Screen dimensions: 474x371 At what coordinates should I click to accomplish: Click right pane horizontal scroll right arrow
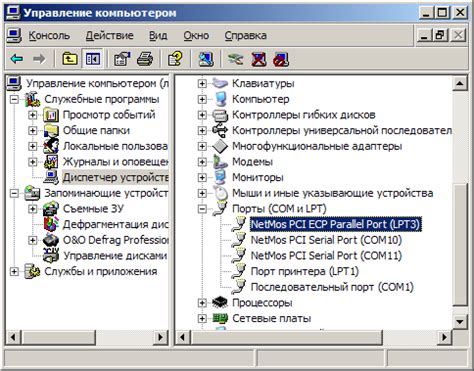pyautogui.click(x=444, y=337)
